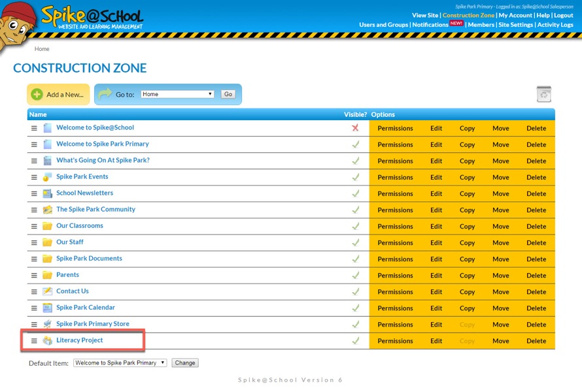This screenshot has height=392, width=582.
Task: Click the project icon beside Literacy Project
Action: point(48,340)
